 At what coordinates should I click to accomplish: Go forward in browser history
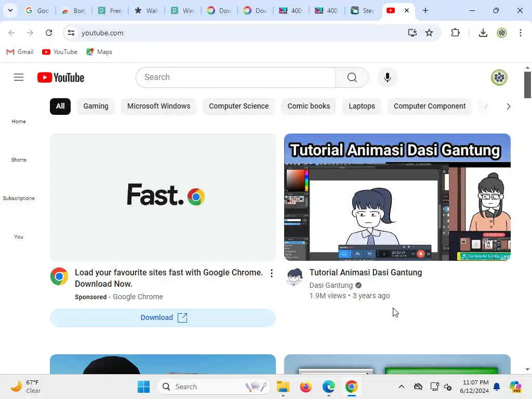[30, 33]
